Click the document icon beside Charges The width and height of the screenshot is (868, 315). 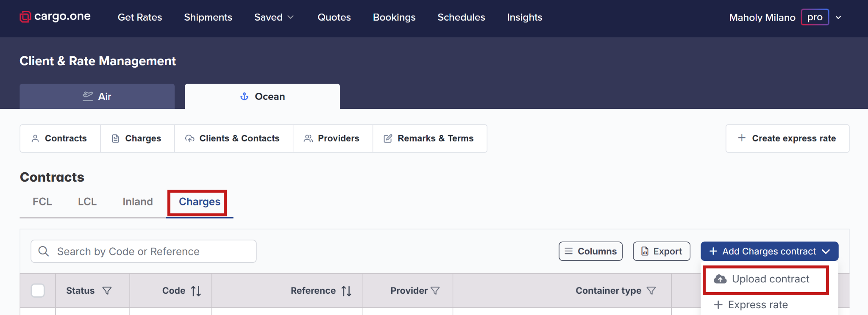(x=115, y=138)
